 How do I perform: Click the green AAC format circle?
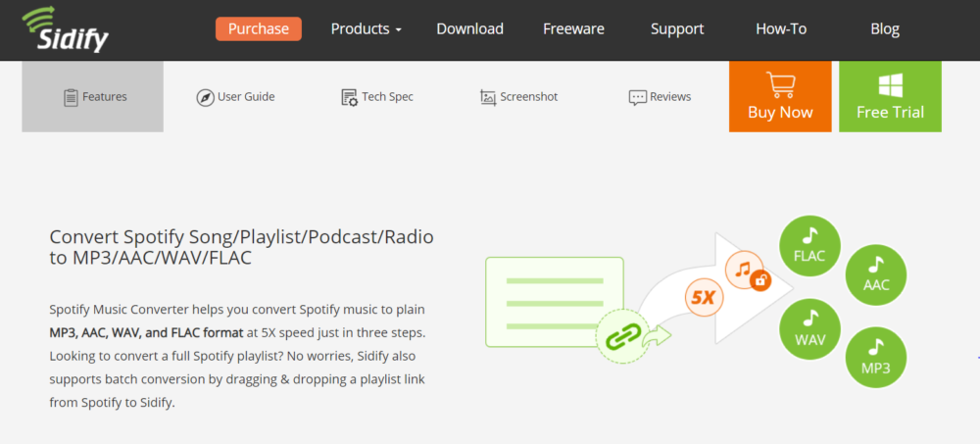coord(875,275)
